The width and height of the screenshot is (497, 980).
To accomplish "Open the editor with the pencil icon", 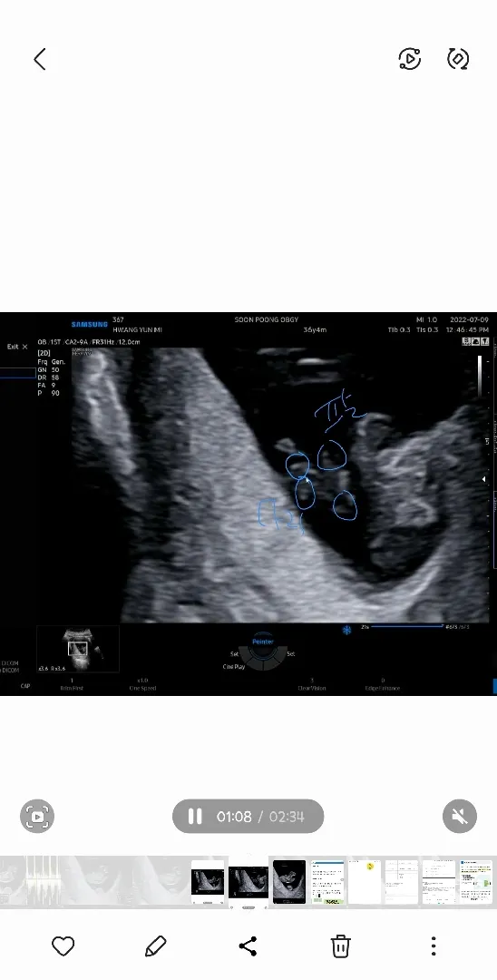I will coord(155,946).
